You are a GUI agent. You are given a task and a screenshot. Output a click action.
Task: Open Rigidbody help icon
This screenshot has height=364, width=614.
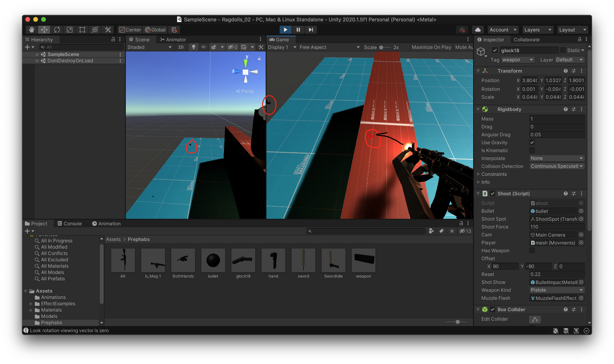[x=566, y=109]
